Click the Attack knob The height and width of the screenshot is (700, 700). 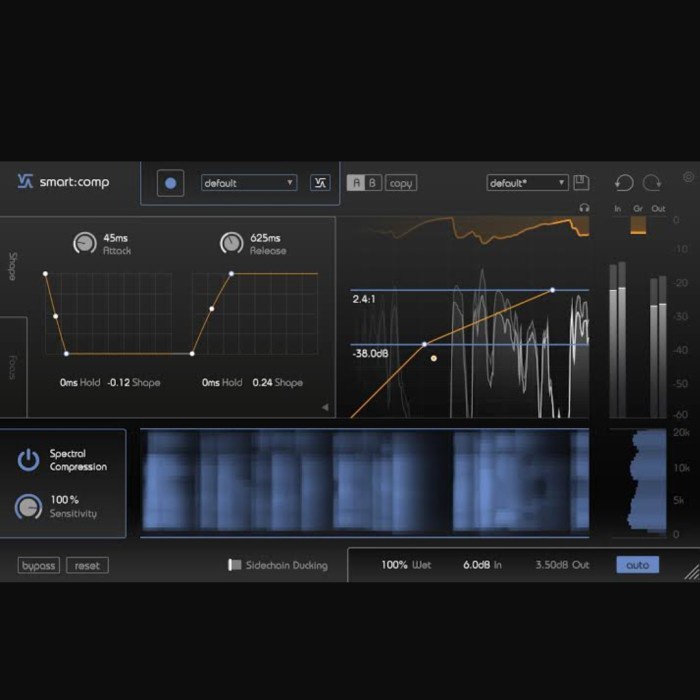tap(85, 243)
